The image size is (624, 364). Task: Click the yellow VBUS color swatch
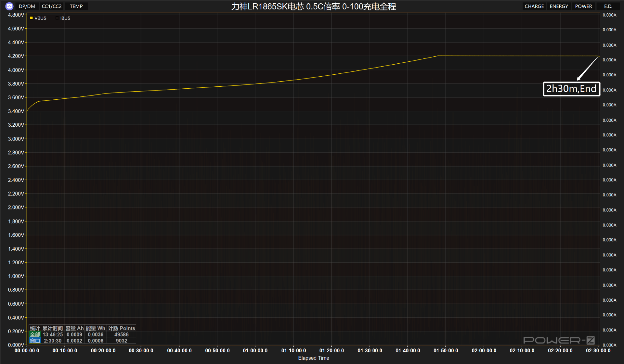32,18
